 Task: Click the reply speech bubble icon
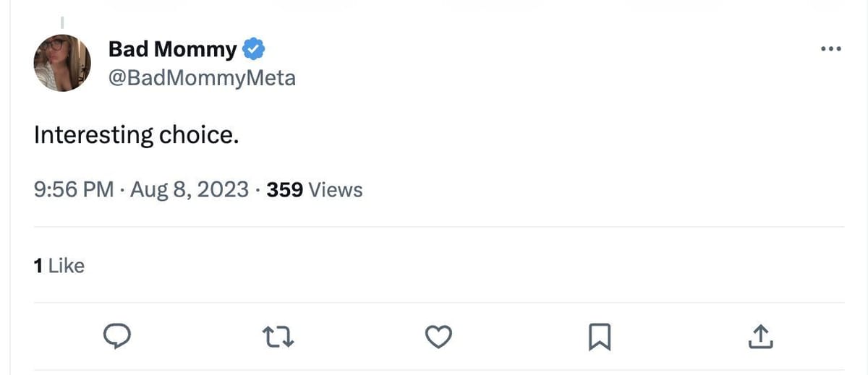coord(116,336)
